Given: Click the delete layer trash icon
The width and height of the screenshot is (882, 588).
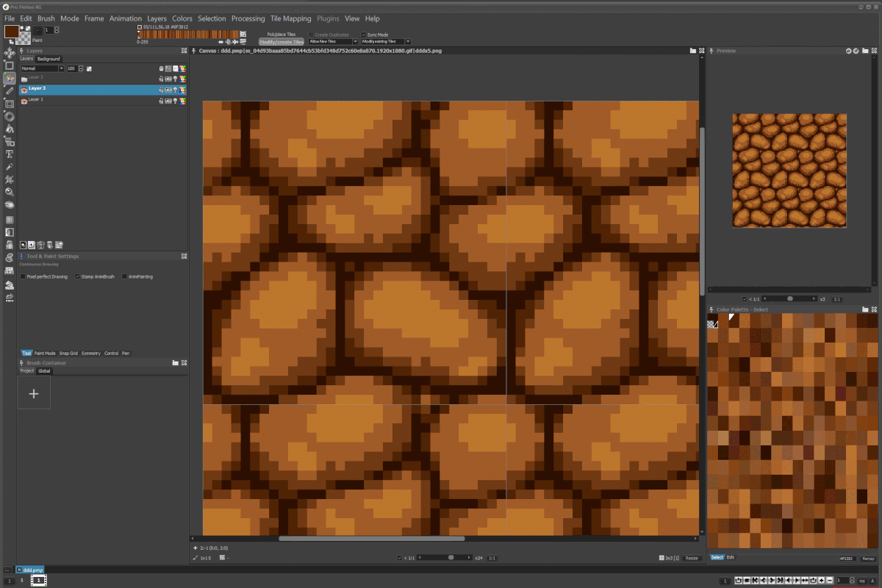Looking at the screenshot, I should 40,245.
